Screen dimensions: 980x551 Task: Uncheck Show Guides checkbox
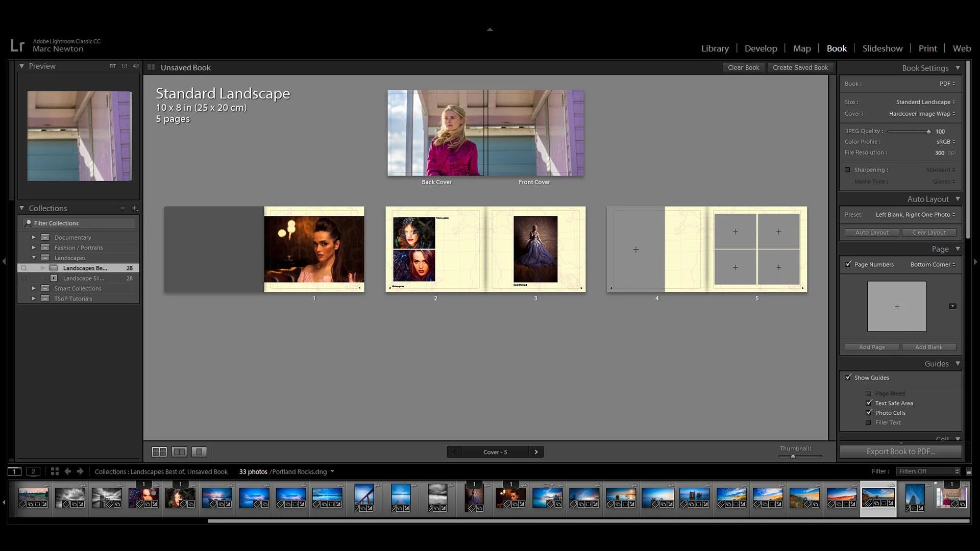tap(848, 378)
